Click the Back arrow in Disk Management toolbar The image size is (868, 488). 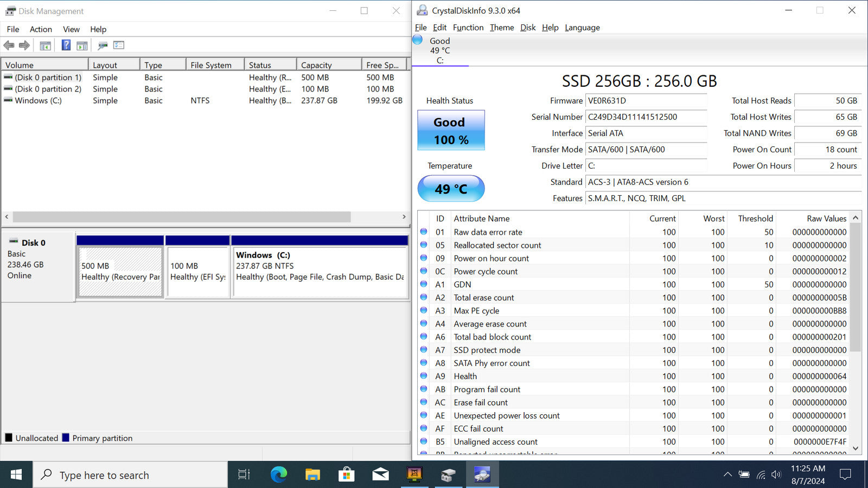[9, 46]
